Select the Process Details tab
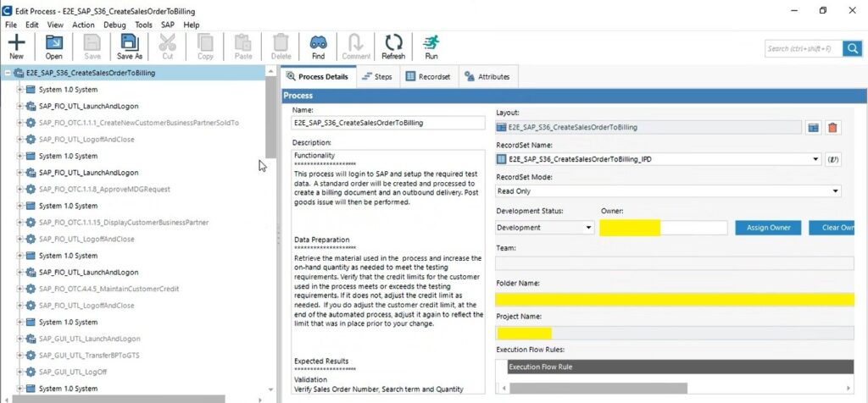The height and width of the screenshot is (403, 868). pyautogui.click(x=319, y=77)
